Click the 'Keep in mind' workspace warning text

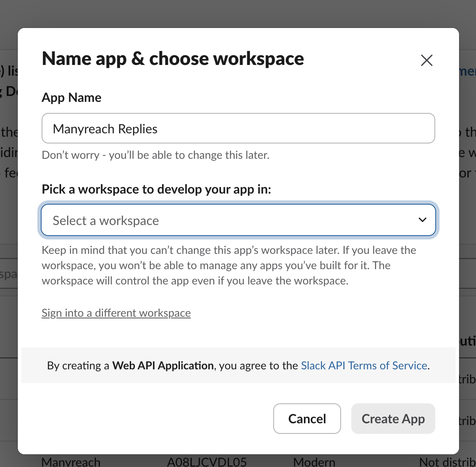[229, 265]
